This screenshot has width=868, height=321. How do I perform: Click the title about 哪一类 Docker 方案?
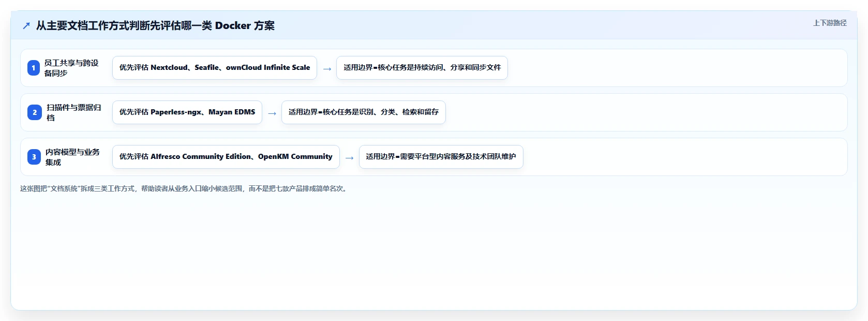(155, 25)
